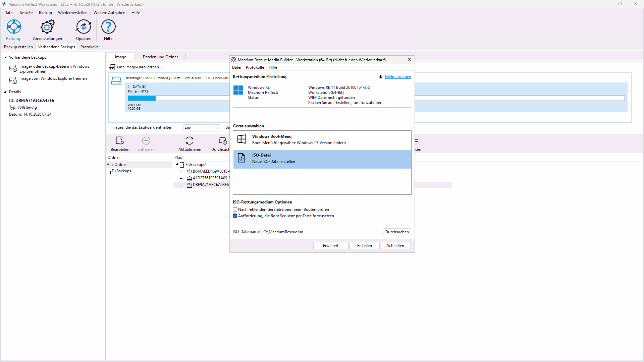
Task: Open Hilfe menu in main window
Action: pyautogui.click(x=136, y=13)
